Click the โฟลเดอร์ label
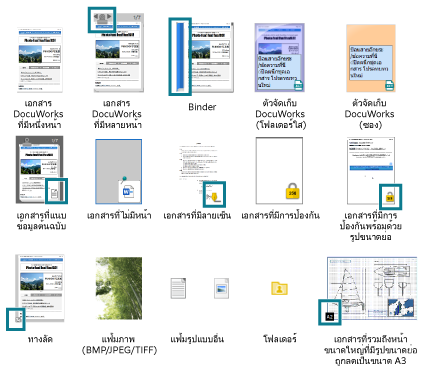Image resolution: width=429 pixels, height=373 pixels. pyautogui.click(x=280, y=339)
